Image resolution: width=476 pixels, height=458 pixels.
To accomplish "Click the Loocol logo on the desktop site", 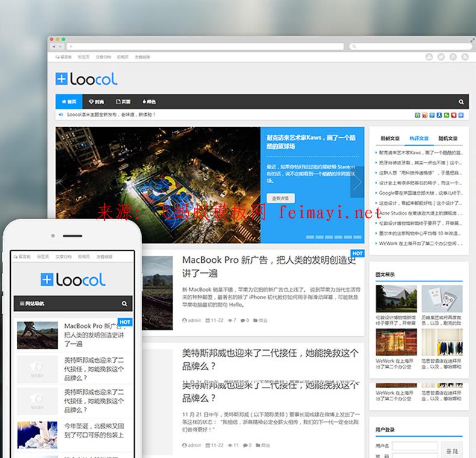I will point(86,79).
